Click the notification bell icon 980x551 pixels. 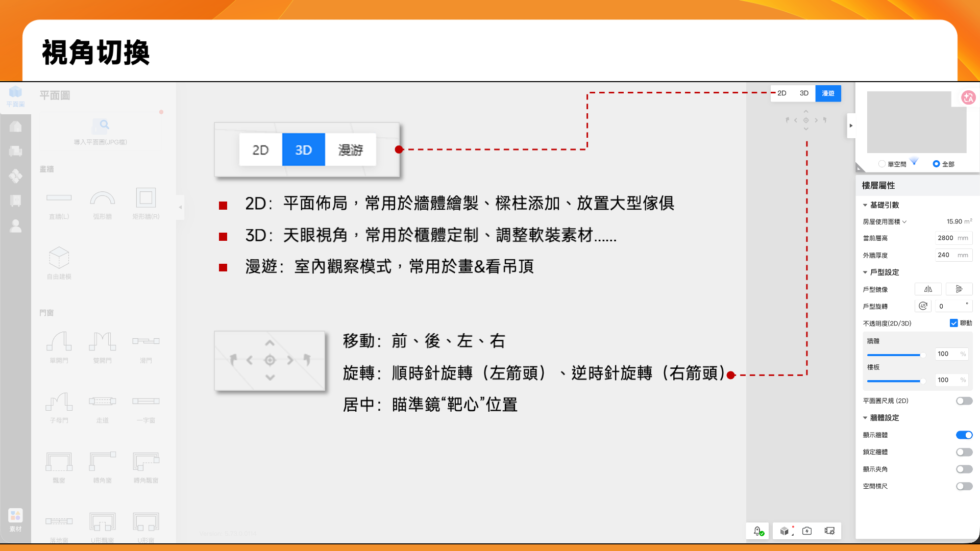[x=758, y=531]
